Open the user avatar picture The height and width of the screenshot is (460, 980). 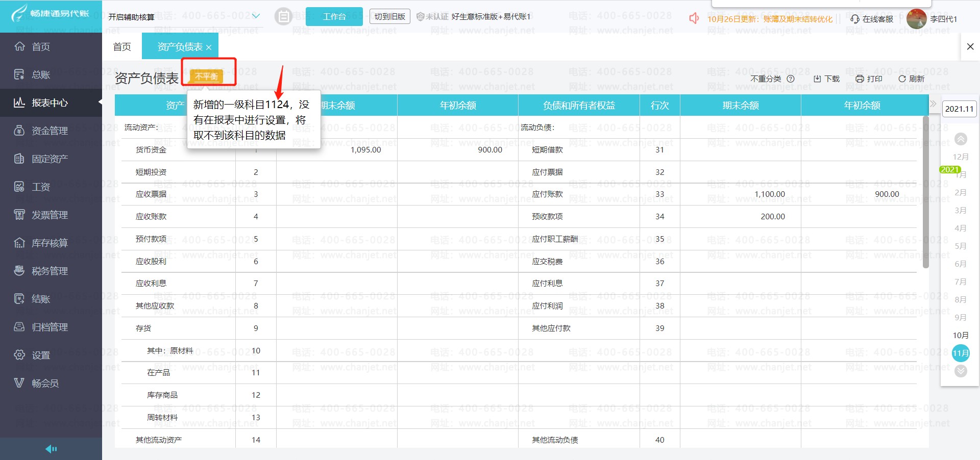(917, 19)
